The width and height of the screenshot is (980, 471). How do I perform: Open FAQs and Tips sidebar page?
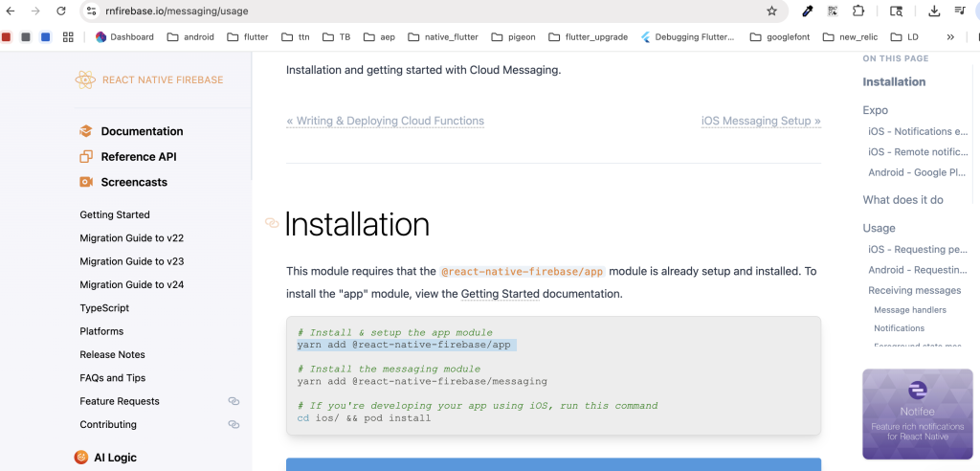point(113,378)
